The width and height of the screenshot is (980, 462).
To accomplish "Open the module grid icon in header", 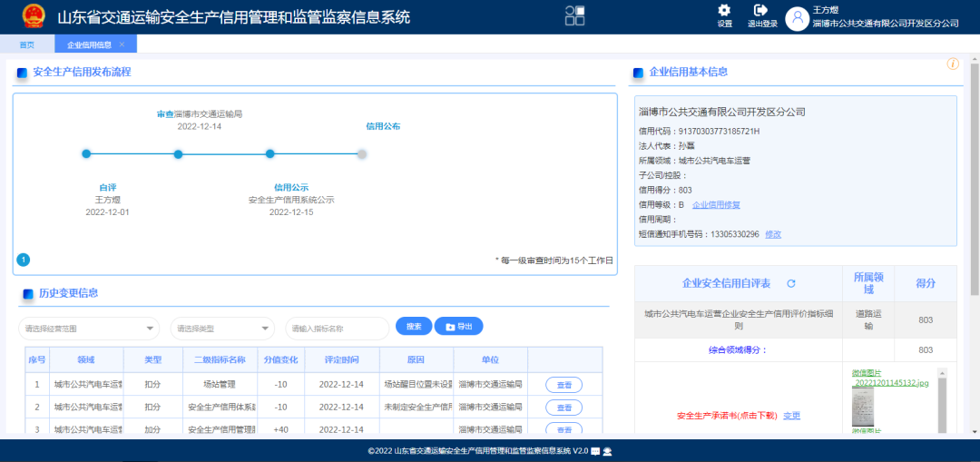I will pos(574,15).
